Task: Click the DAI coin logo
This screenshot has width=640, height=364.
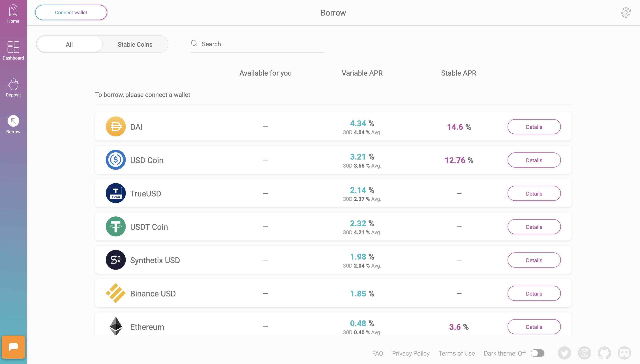Action: pos(116,126)
